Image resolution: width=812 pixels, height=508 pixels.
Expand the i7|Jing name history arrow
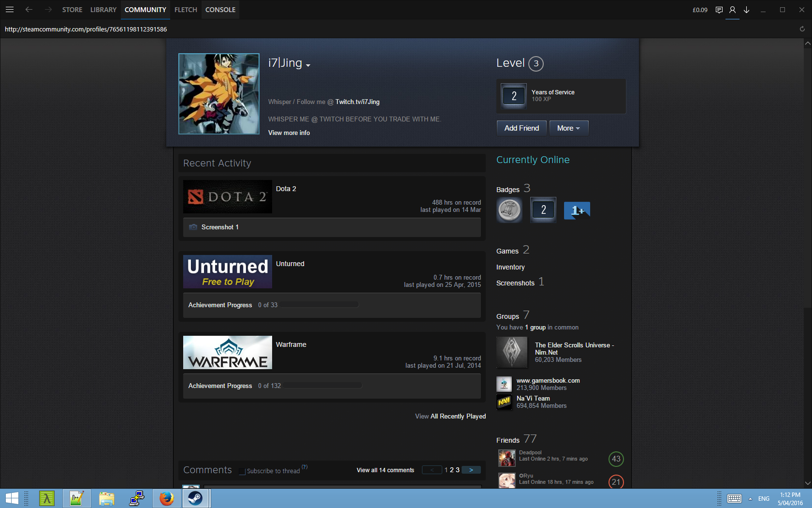(308, 65)
